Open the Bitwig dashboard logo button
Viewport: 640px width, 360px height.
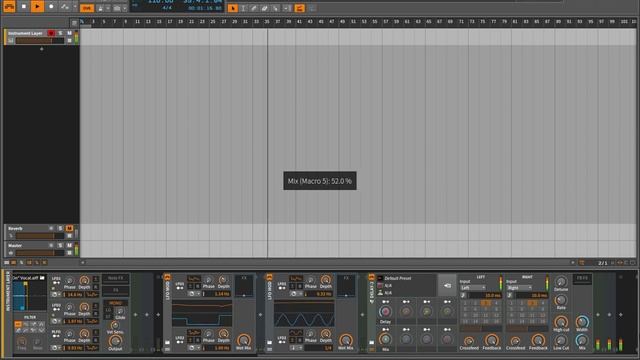point(9,7)
